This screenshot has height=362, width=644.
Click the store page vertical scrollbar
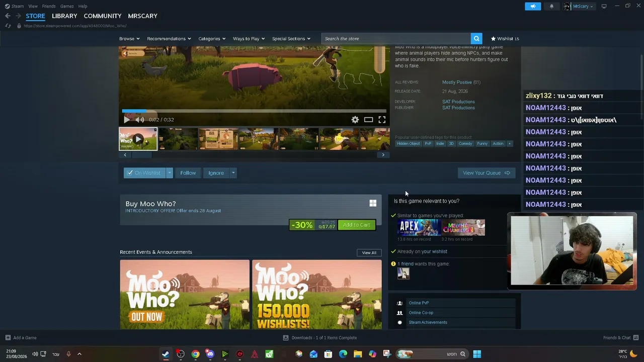[x=641, y=85]
